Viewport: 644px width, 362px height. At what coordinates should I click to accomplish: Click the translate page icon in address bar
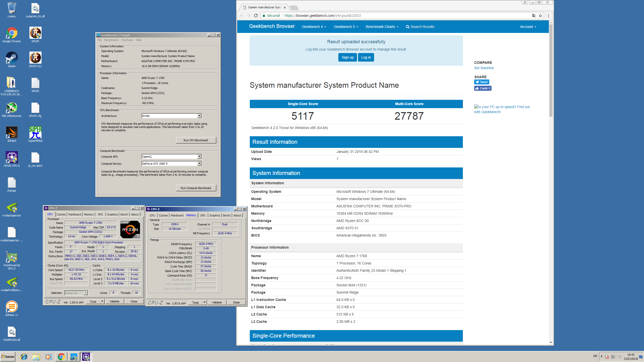[x=534, y=16]
